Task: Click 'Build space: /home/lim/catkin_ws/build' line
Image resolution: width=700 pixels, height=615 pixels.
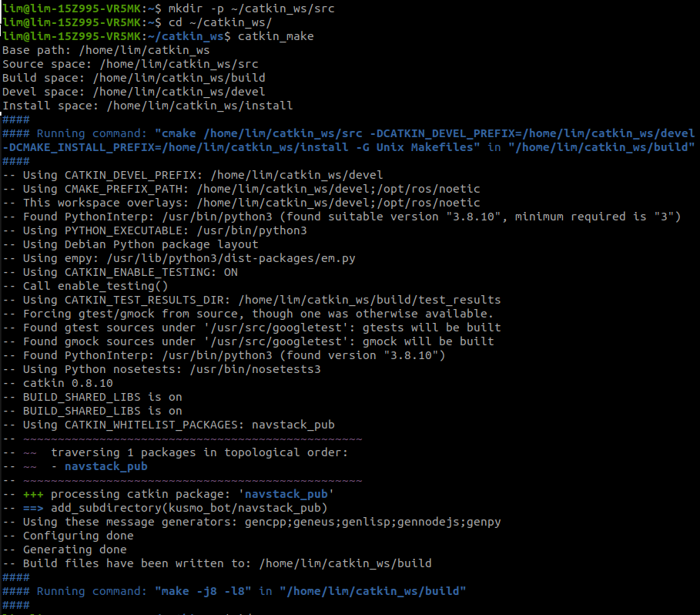Action: [x=133, y=78]
